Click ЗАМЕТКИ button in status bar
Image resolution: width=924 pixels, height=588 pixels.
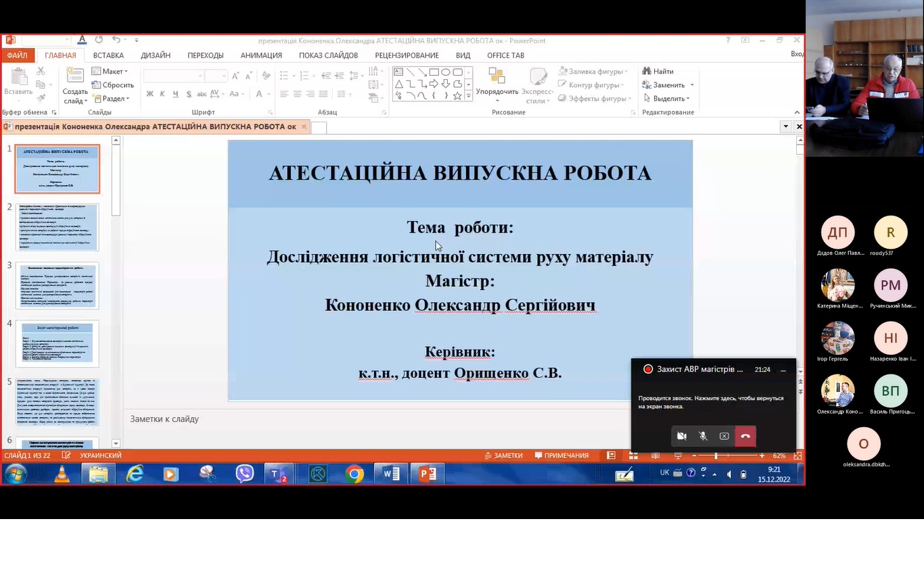coord(503,456)
